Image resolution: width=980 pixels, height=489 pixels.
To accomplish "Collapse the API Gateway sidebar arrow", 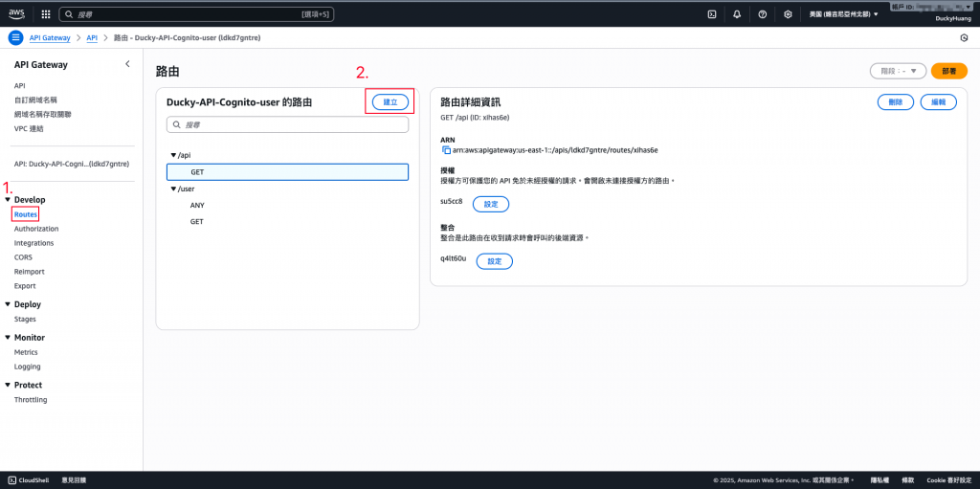I will (x=127, y=64).
